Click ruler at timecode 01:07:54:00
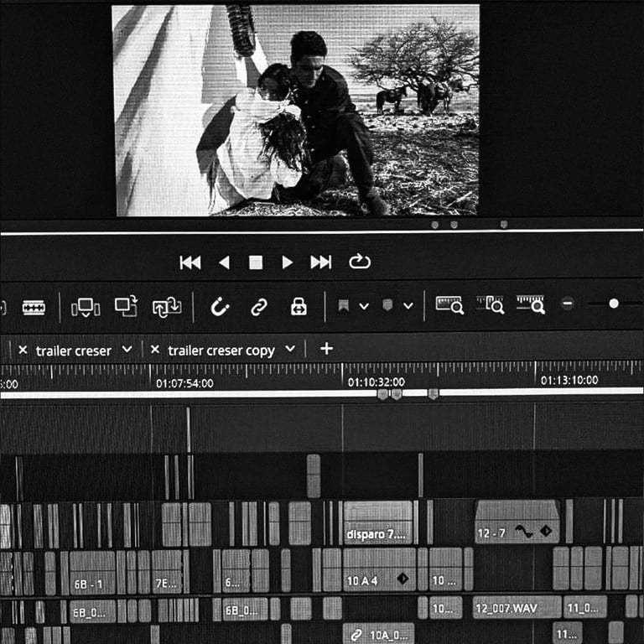The height and width of the screenshot is (644, 644). tap(184, 383)
